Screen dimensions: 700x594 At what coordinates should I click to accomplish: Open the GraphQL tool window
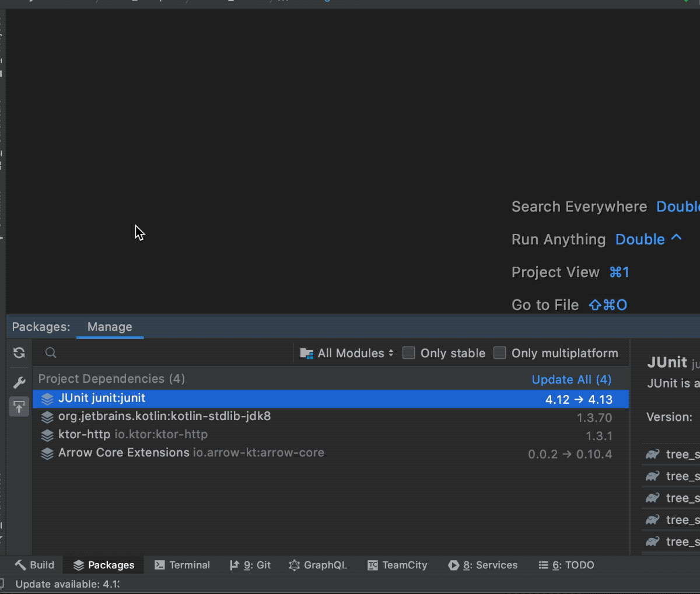(x=318, y=565)
